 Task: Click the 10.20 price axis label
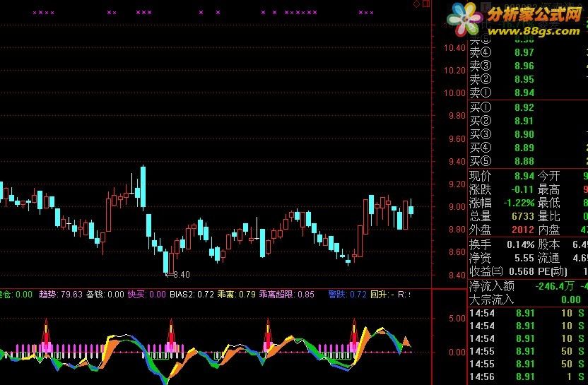[454, 71]
